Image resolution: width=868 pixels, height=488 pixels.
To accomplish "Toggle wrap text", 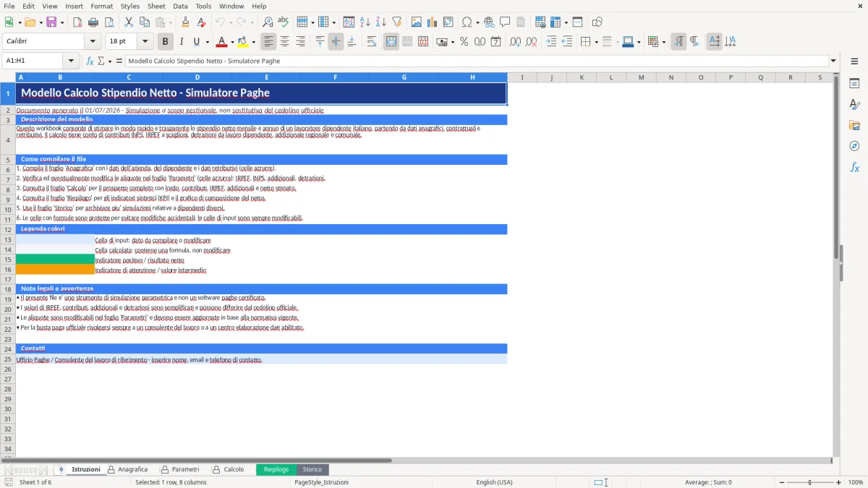I will pos(372,42).
